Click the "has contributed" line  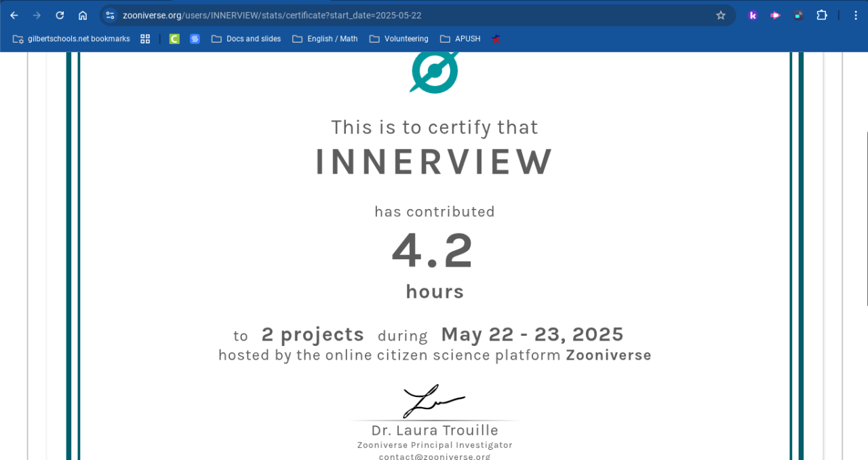point(435,211)
